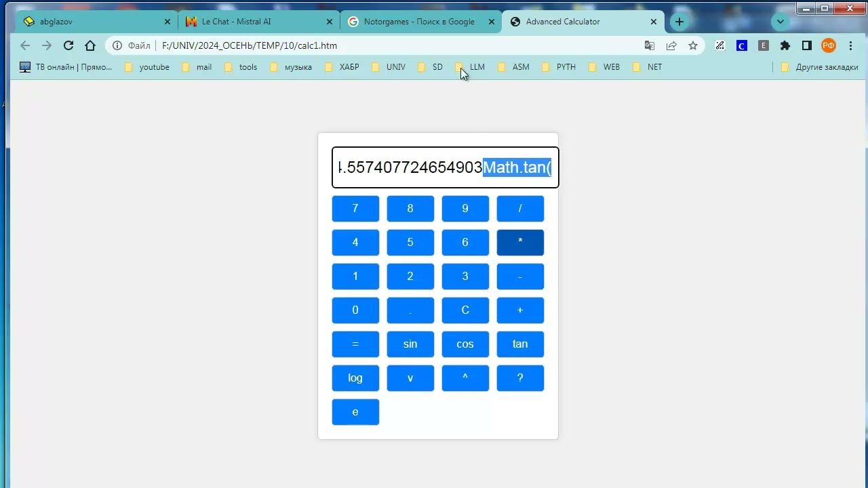Open the UNIV bookmarks folder
The image size is (868, 488).
tap(389, 67)
